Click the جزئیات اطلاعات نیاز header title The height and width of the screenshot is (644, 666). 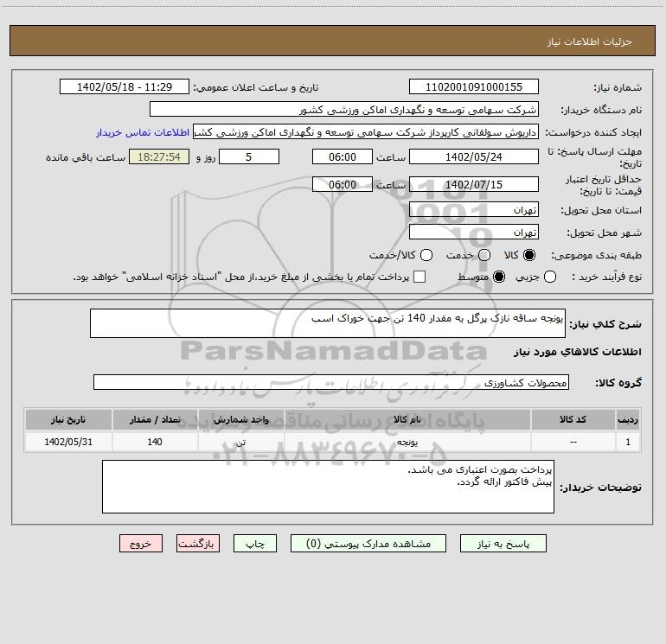point(589,41)
